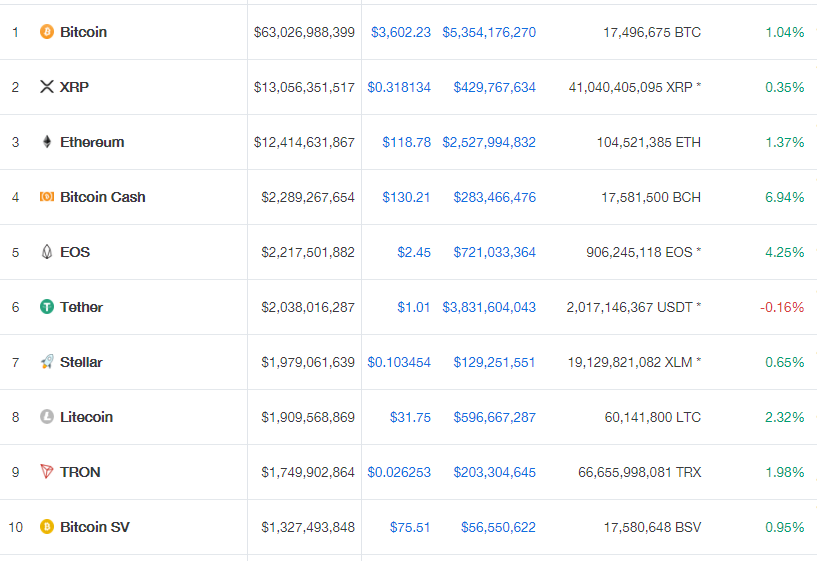This screenshot has height=561, width=817.
Task: Click the XRP logo icon
Action: pyautogui.click(x=47, y=86)
